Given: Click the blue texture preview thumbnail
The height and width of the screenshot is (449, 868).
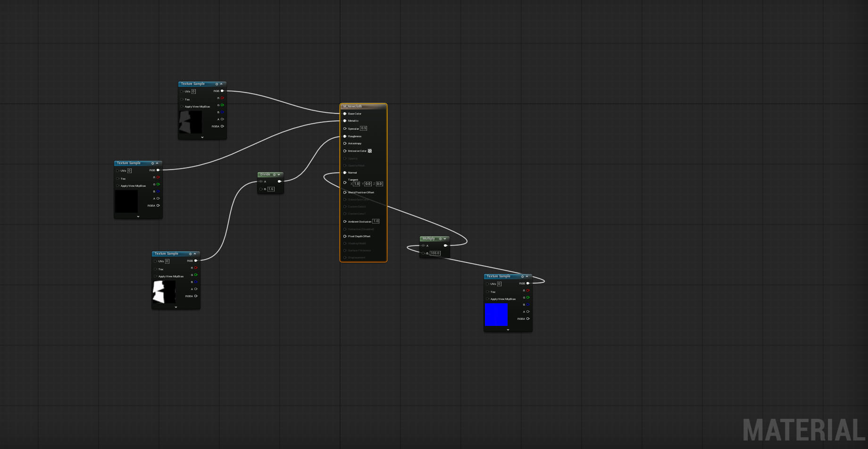Looking at the screenshot, I should coord(496,315).
